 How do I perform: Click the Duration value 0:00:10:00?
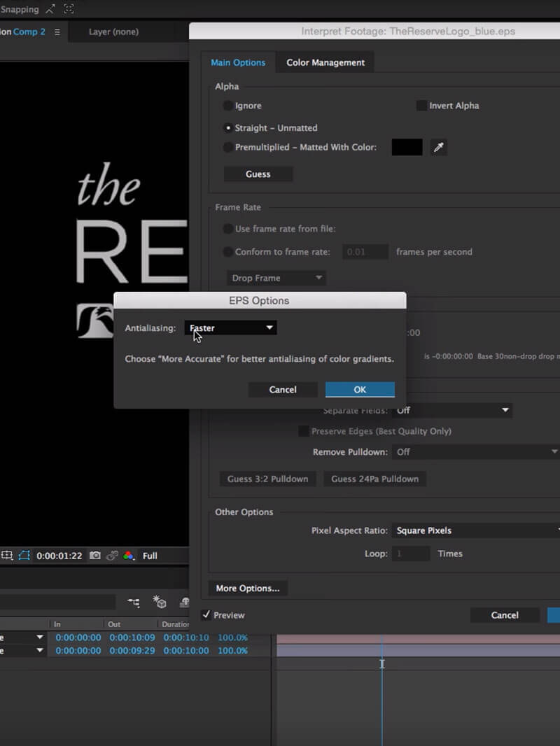186,650
